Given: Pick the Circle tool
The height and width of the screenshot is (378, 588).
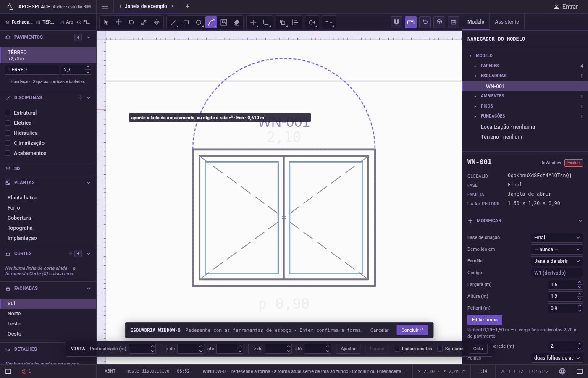Looking at the screenshot, I should [x=199, y=22].
